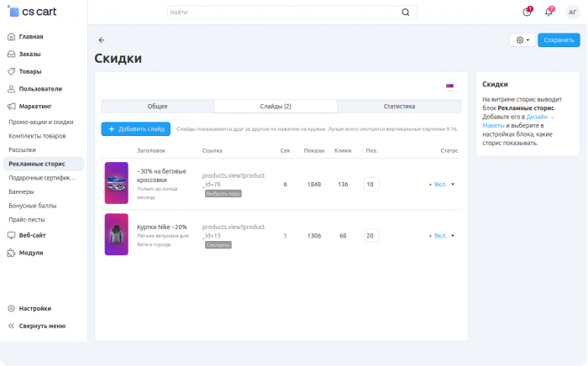Switch to the Общее tab
Image resolution: width=588 pixels, height=366 pixels.
158,107
